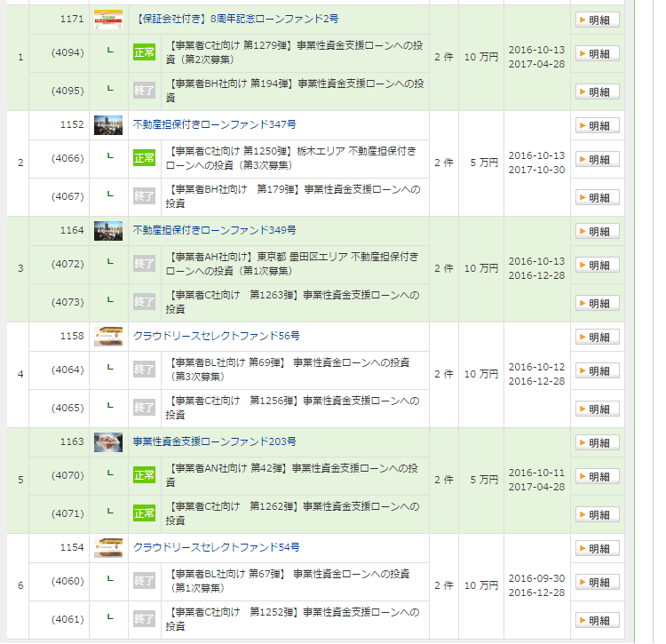Screen dimensions: 666x644
Task: Click the 明細 button for loan (4061)
Action: point(597,620)
